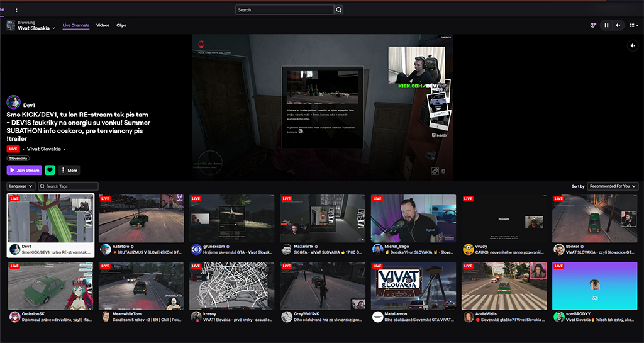This screenshot has height=343, width=644.
Task: Click the grunexcom channel avatar
Action: (196, 249)
